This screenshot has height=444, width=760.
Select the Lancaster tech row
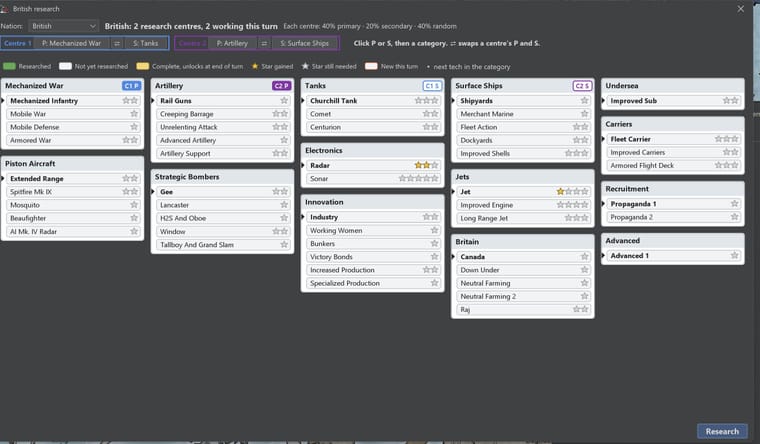(222, 205)
